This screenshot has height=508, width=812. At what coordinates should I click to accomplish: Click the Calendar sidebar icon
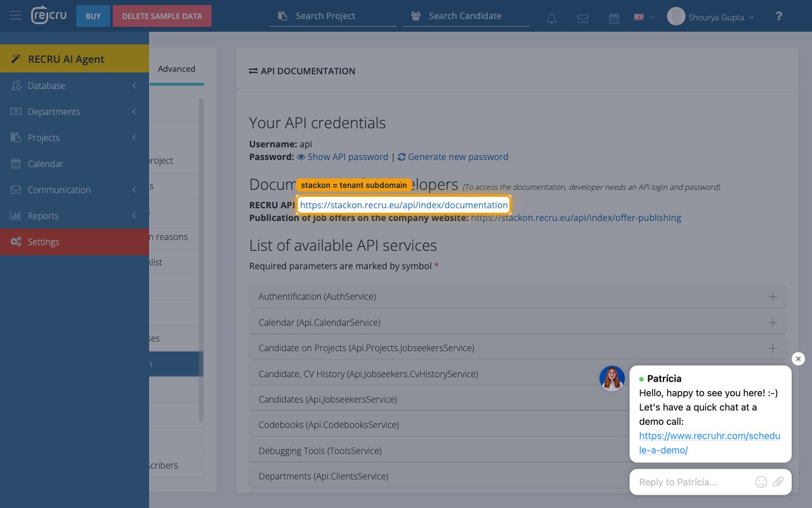point(16,164)
